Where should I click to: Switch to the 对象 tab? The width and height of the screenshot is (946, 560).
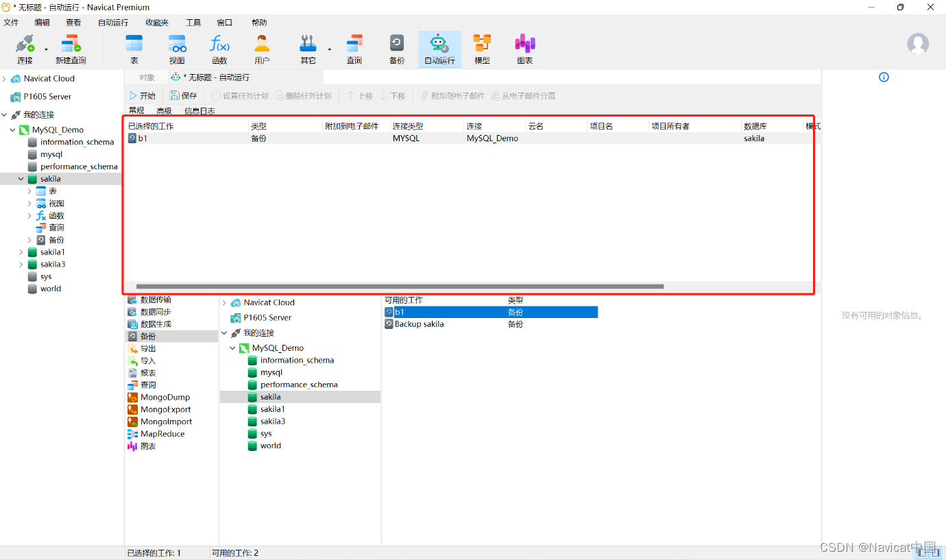pyautogui.click(x=147, y=77)
